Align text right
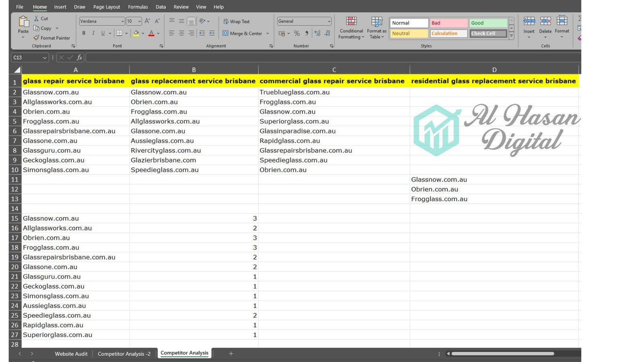The image size is (644, 362). (x=191, y=33)
